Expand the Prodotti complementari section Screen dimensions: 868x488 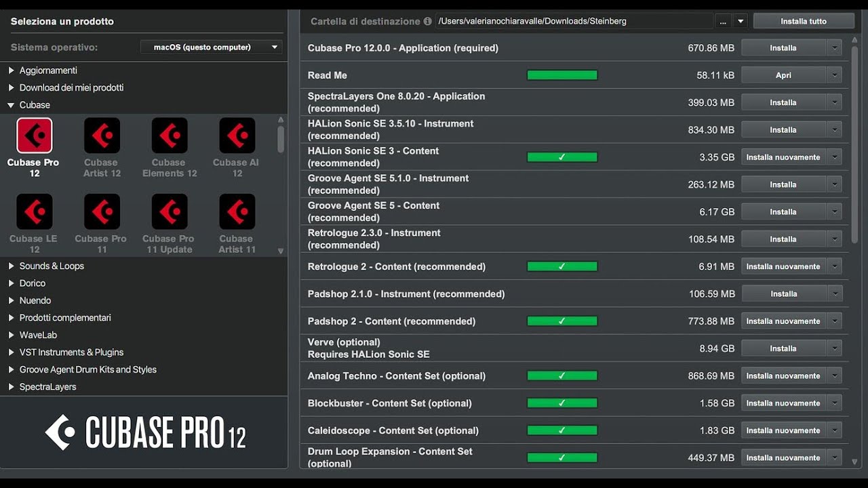(12, 318)
